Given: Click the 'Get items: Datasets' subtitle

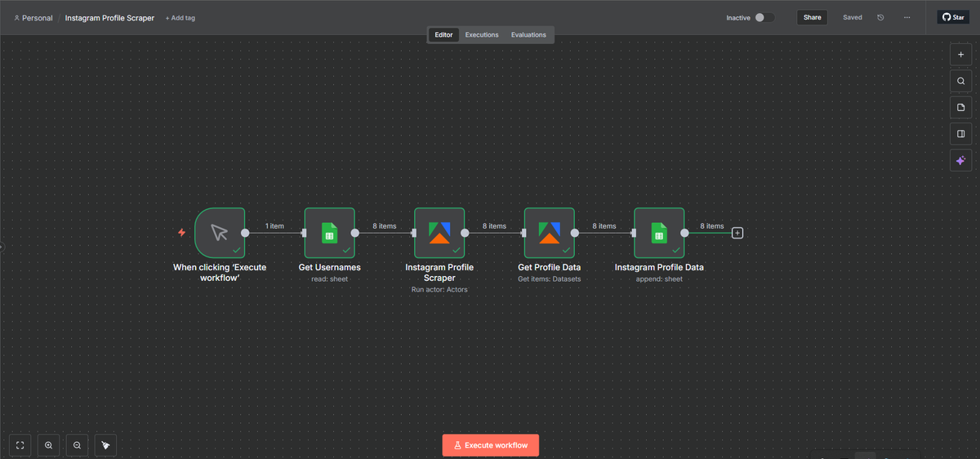Looking at the screenshot, I should coord(549,279).
